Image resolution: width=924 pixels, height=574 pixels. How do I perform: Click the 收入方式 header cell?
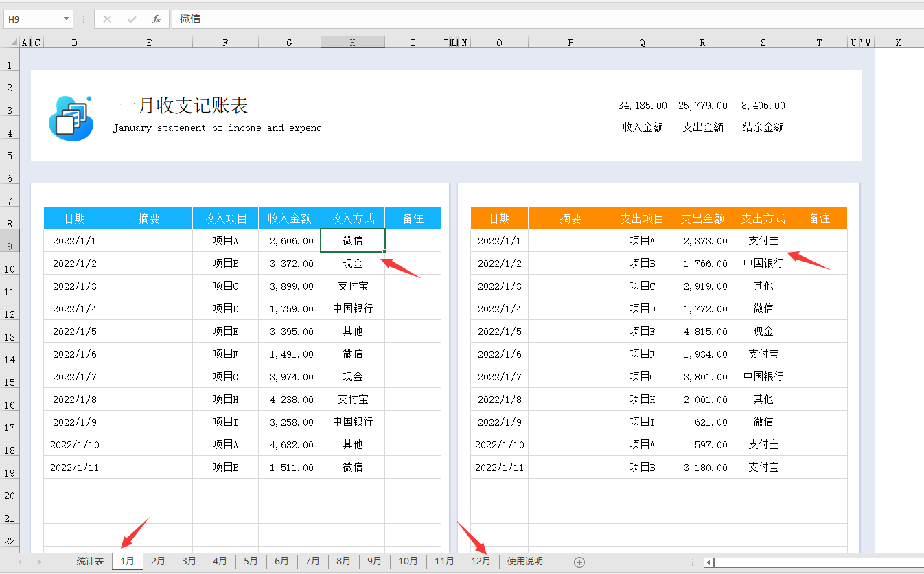click(353, 218)
